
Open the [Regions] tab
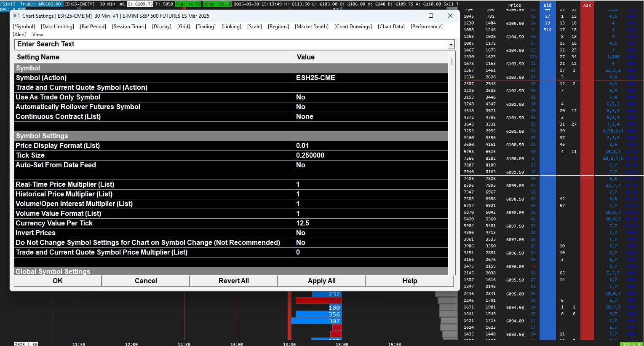point(278,27)
